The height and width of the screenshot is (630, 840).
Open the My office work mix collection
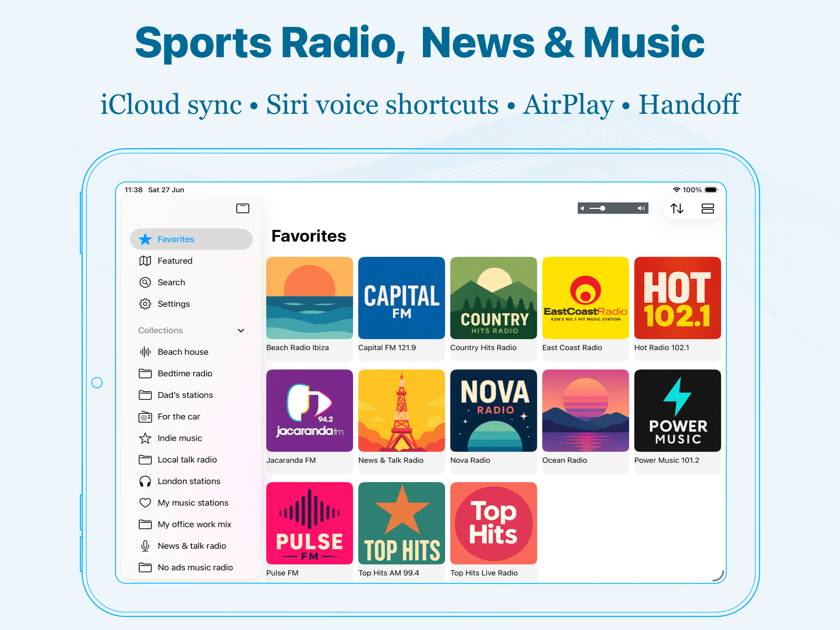pos(191,524)
